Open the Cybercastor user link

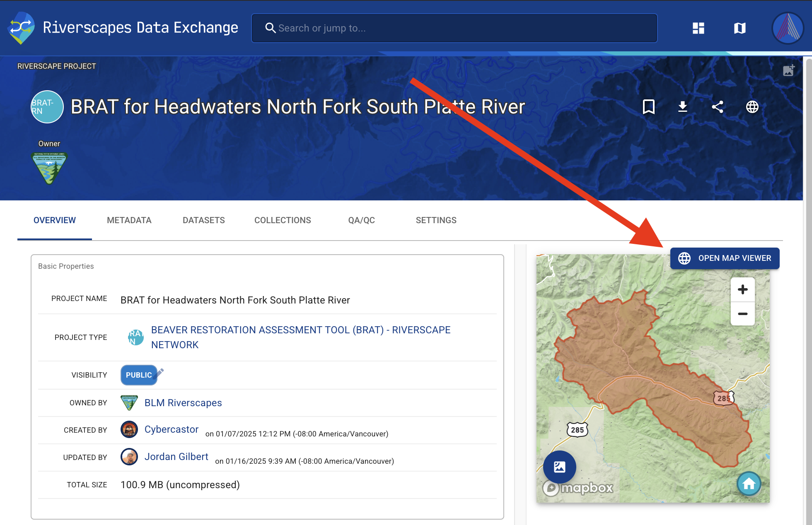tap(172, 429)
